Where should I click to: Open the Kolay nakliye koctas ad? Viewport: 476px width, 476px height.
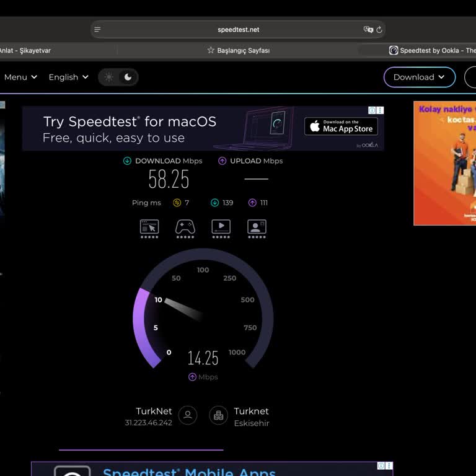(445, 164)
